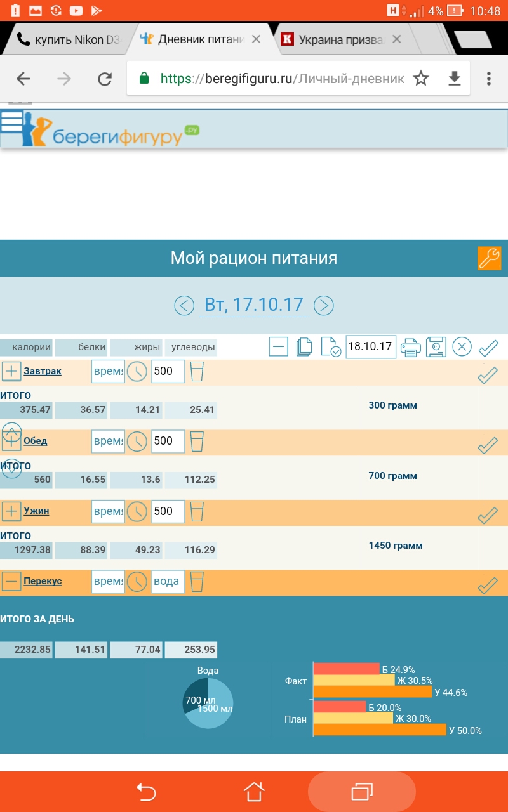Click the floppy disk save icon
Screen dimensions: 508x812
(436, 347)
